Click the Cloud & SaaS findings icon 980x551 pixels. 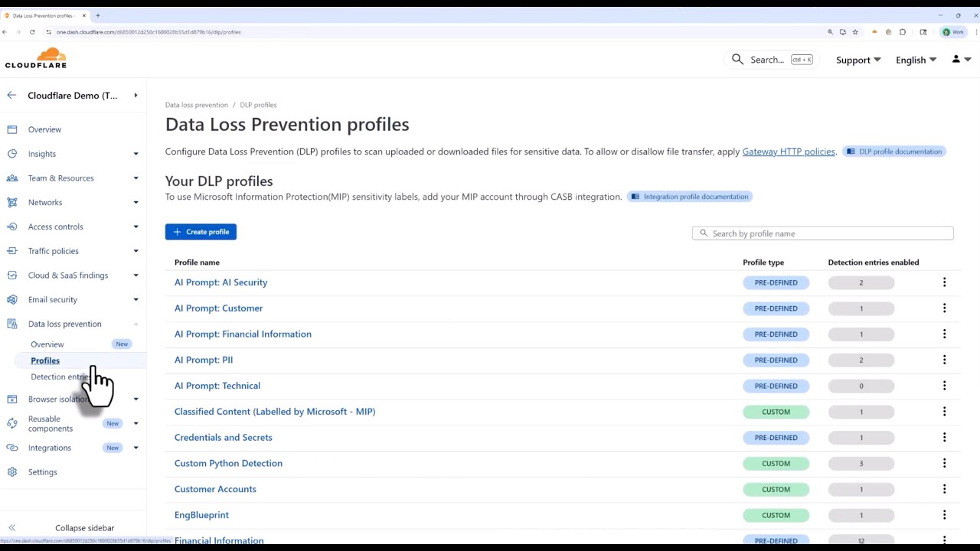click(x=12, y=275)
